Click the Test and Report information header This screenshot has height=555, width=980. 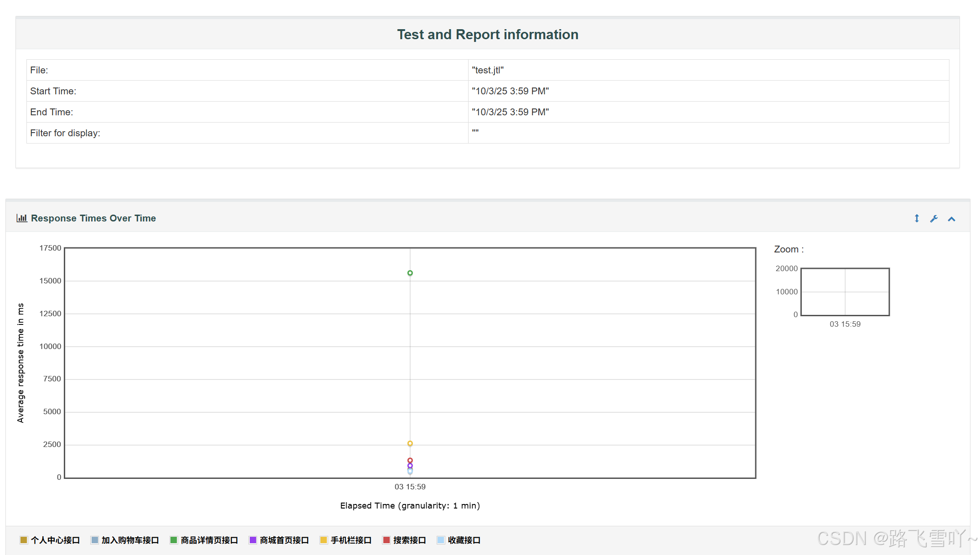[488, 35]
